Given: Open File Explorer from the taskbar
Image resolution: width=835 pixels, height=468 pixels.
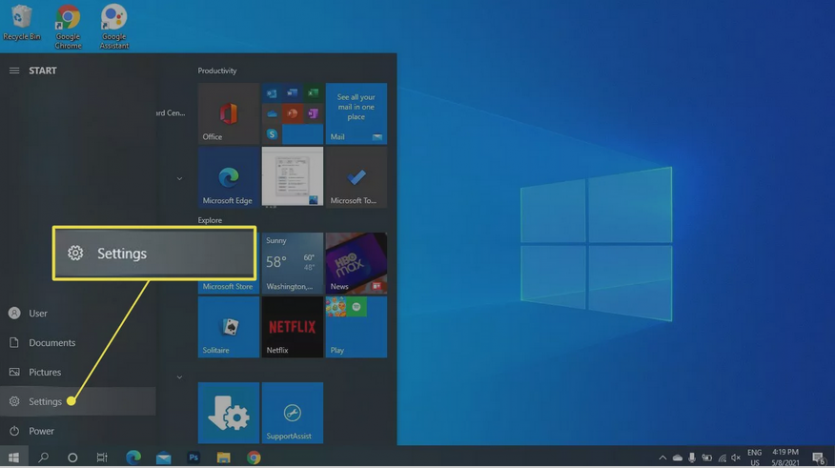Looking at the screenshot, I should click(224, 457).
